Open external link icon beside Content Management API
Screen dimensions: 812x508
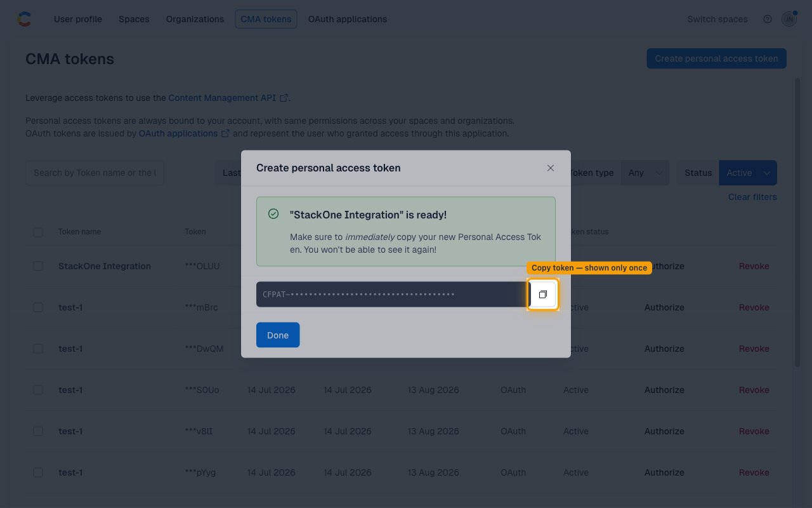(x=284, y=98)
